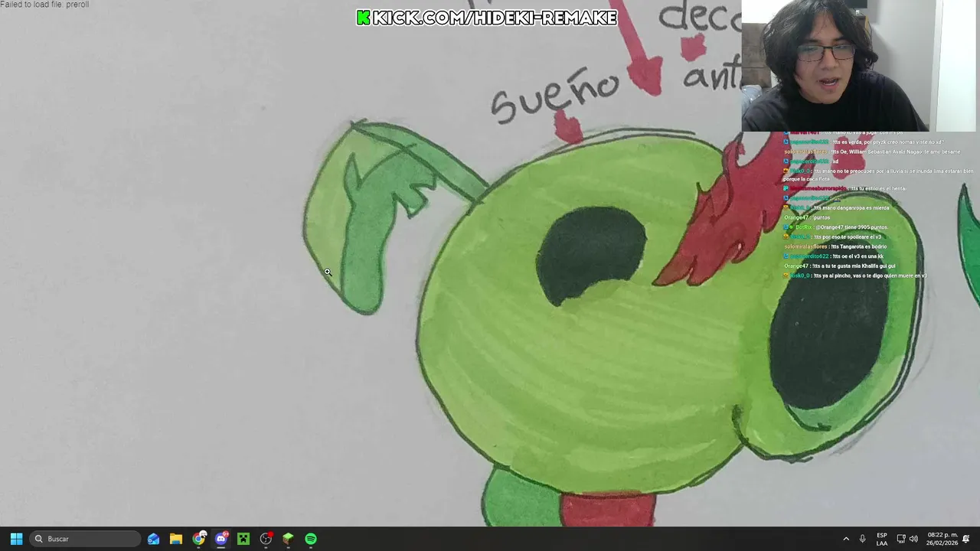This screenshot has height=551, width=980.
Task: Open the notifications bell icon
Action: click(966, 539)
